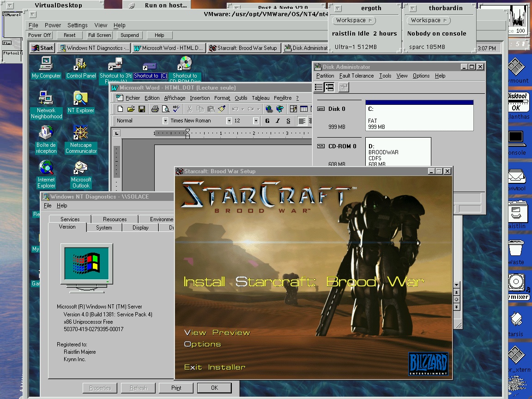Click the Windows NT Start button
Viewport: 532px width, 399px height.
(x=42, y=48)
